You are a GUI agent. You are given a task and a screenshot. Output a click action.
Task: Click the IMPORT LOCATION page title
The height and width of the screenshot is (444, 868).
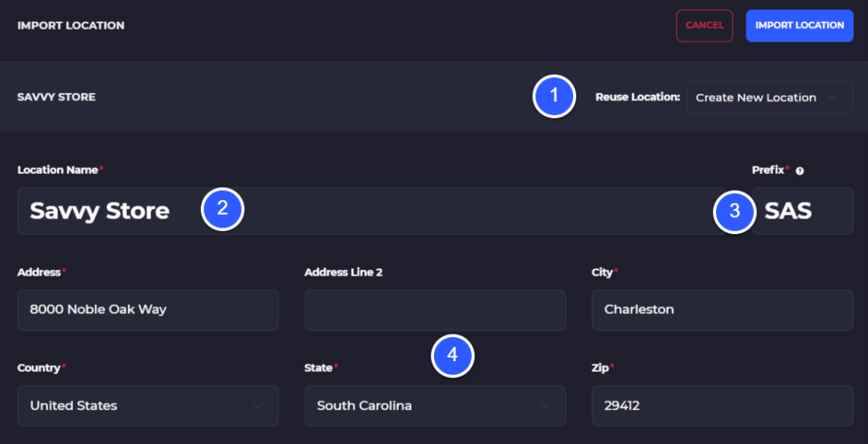click(x=71, y=26)
